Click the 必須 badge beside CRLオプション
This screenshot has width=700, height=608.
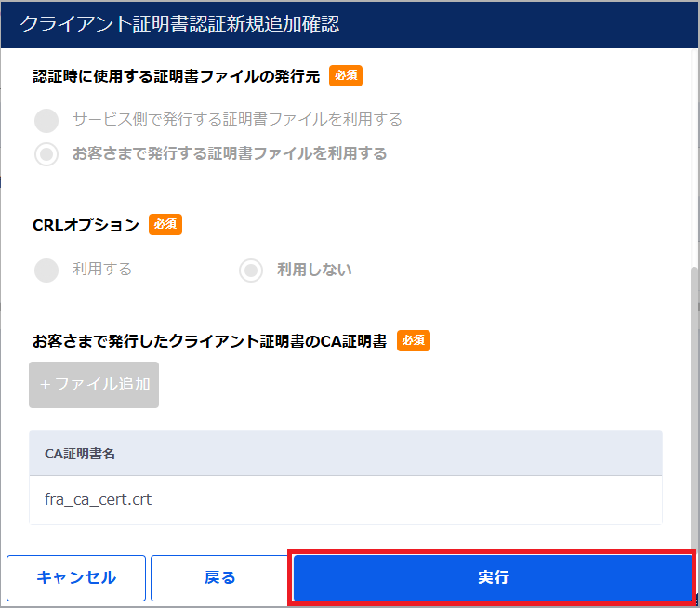pos(165,224)
